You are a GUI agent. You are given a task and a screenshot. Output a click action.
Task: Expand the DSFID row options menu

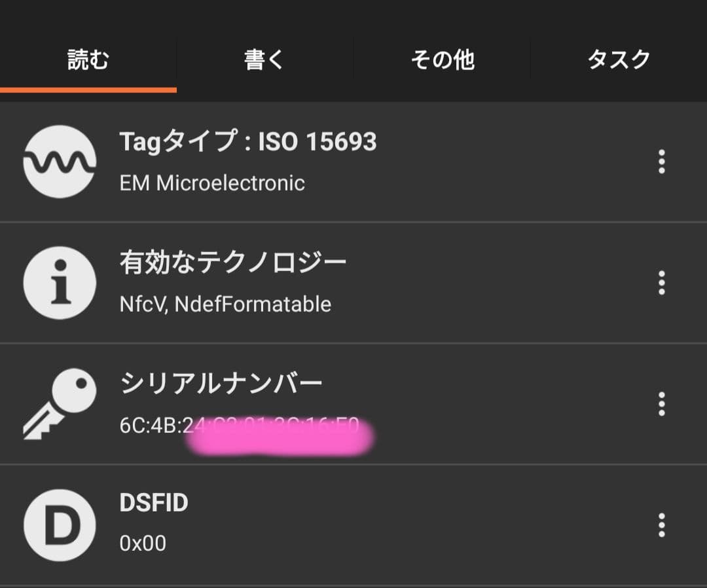pos(662,524)
